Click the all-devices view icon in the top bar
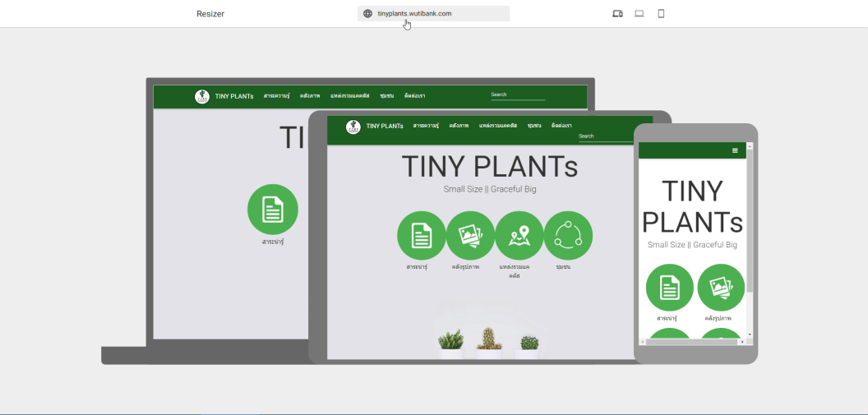Viewport: 868px width, 415px height. pos(617,14)
